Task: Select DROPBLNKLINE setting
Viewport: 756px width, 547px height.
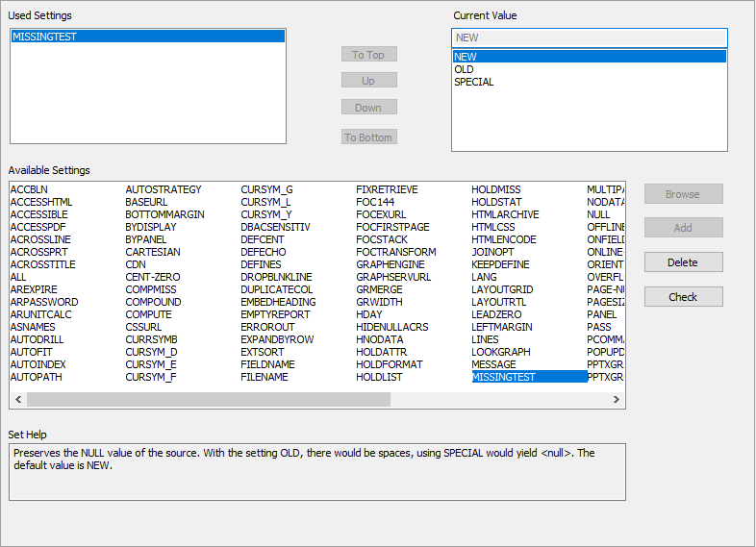Action: (x=276, y=277)
